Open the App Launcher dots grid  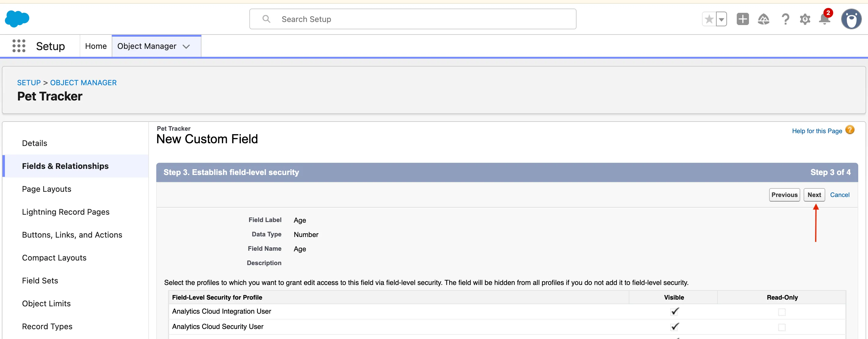click(19, 46)
